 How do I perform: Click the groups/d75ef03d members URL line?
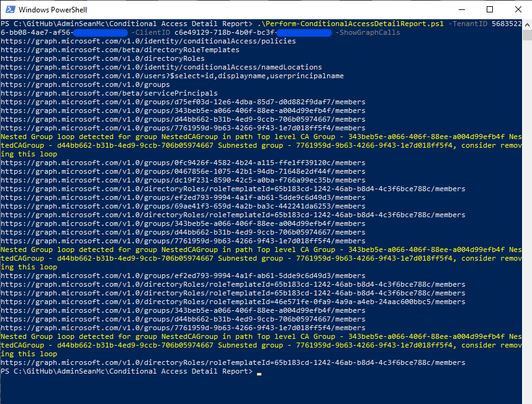183,102
